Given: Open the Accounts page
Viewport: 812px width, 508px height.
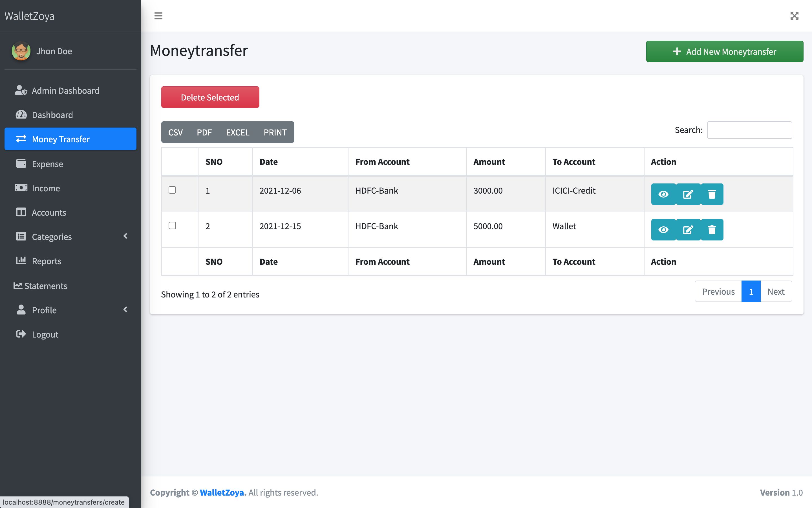Looking at the screenshot, I should click(70, 212).
